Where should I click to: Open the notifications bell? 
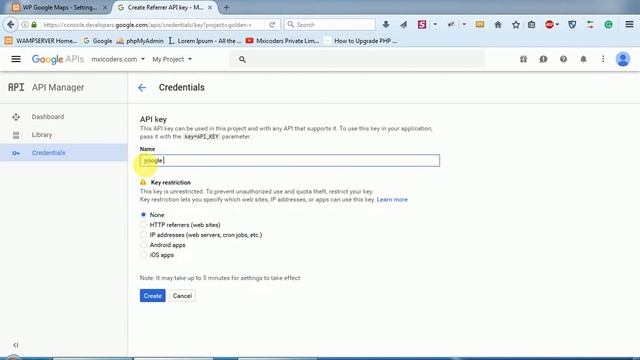(x=583, y=59)
